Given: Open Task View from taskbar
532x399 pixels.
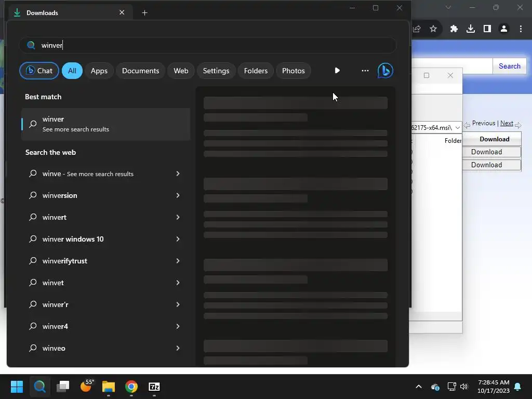Looking at the screenshot, I should point(63,387).
